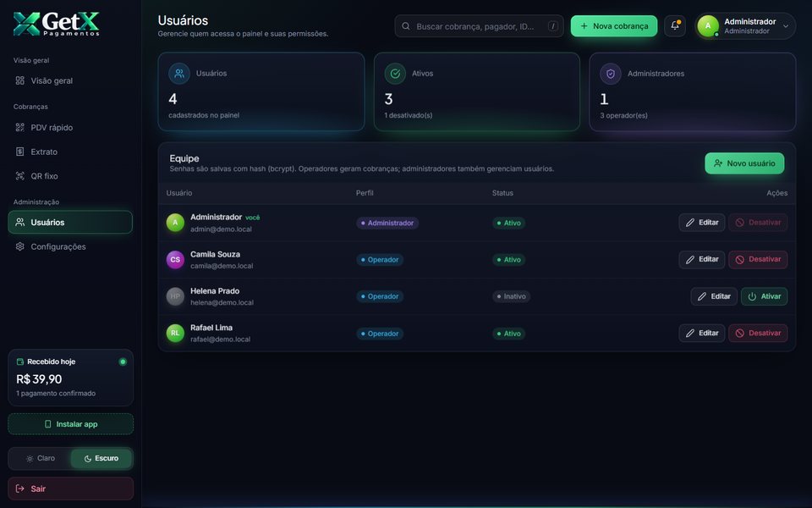Edit Camila Souza's user

[x=702, y=260]
